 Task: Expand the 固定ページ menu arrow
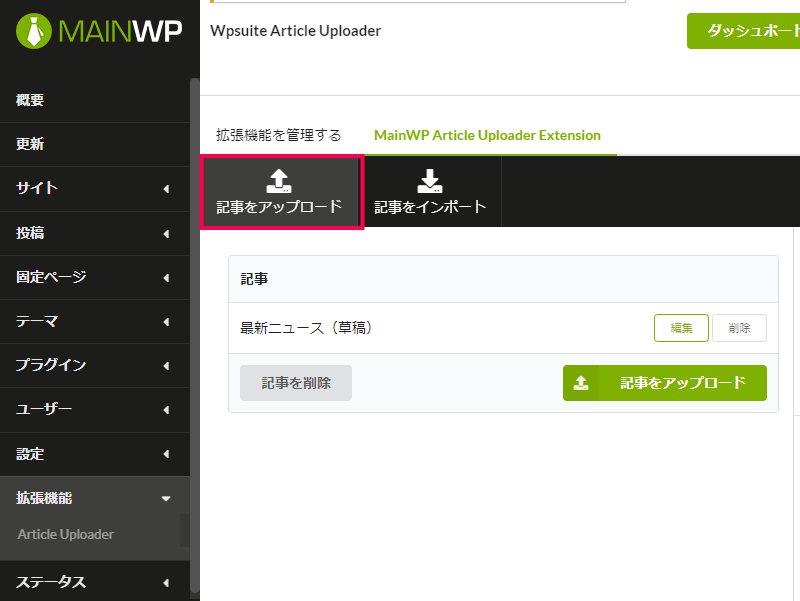pos(166,278)
